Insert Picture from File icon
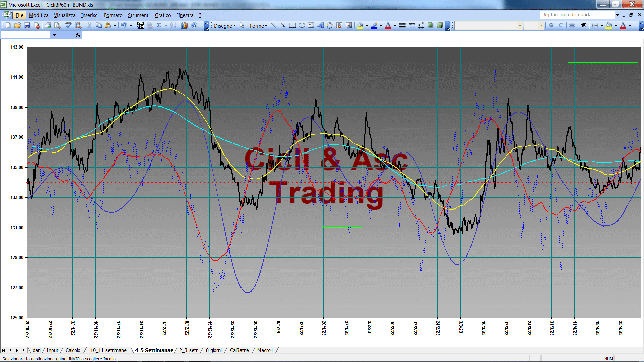The image size is (644, 362). pyautogui.click(x=349, y=26)
